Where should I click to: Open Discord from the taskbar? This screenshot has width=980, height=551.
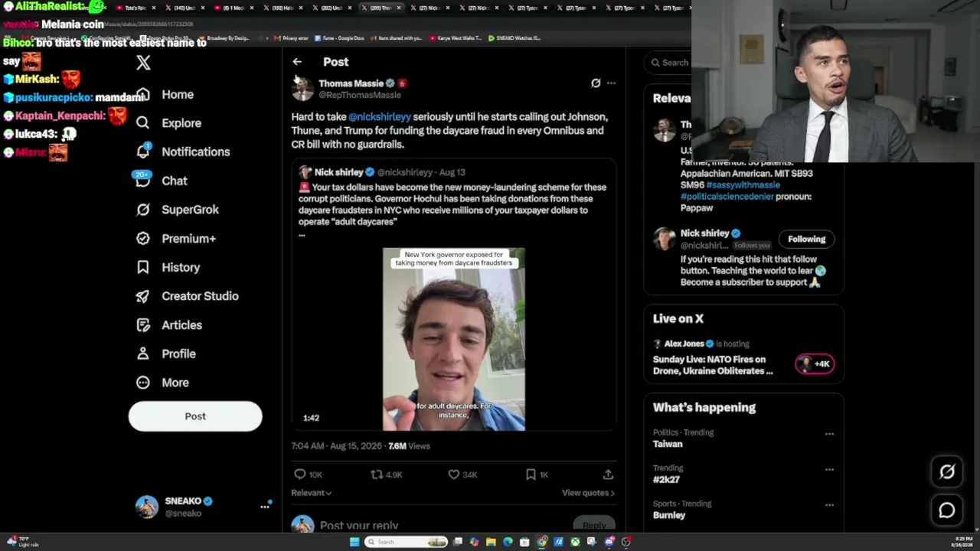(609, 542)
